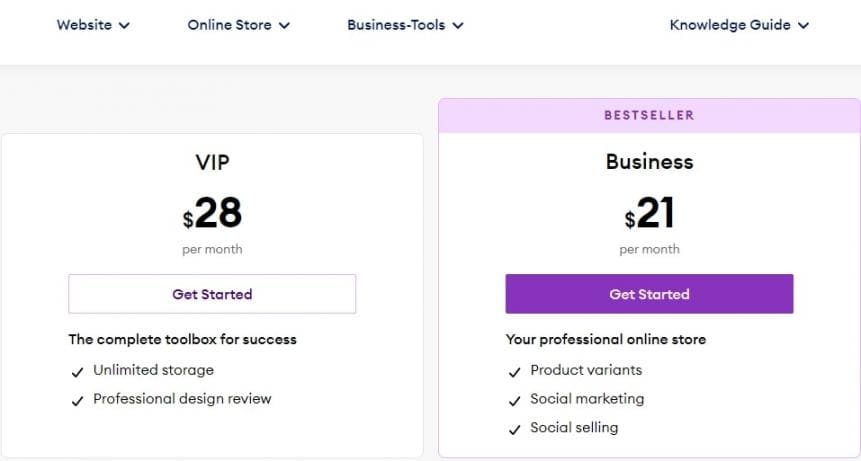
Task: Click checkmark icon beside Product variants
Action: tap(514, 372)
